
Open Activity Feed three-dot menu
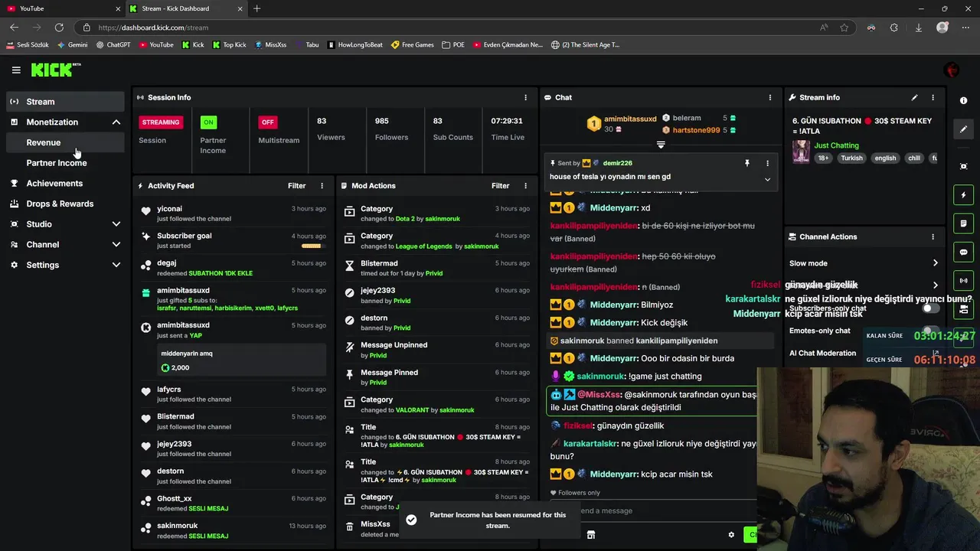[322, 186]
